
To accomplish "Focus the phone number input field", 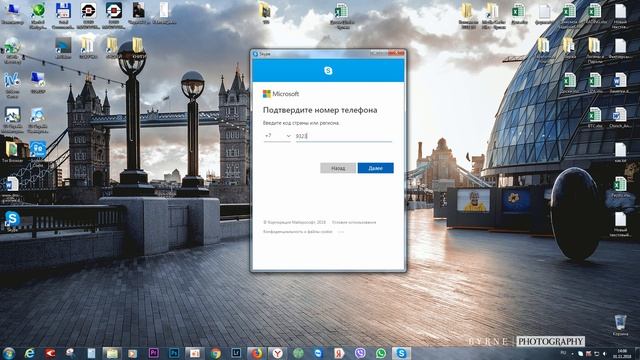I will coord(344,136).
